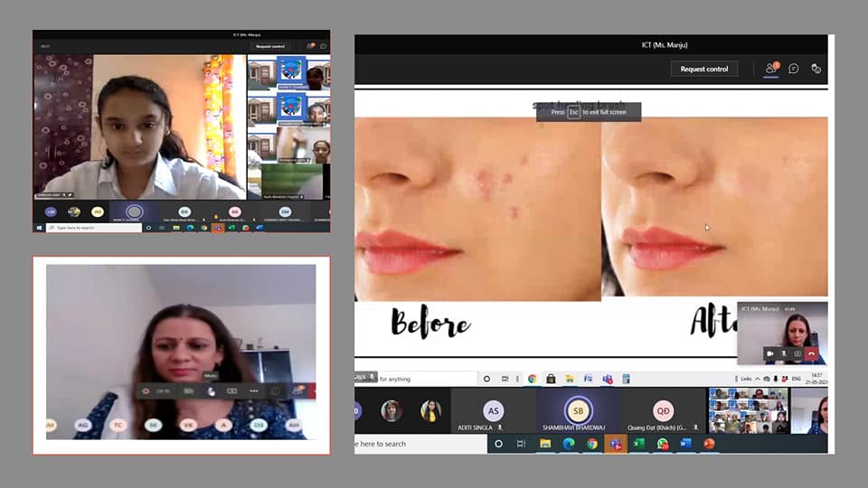
Task: Select Quang Dat participant tile
Action: (x=663, y=411)
